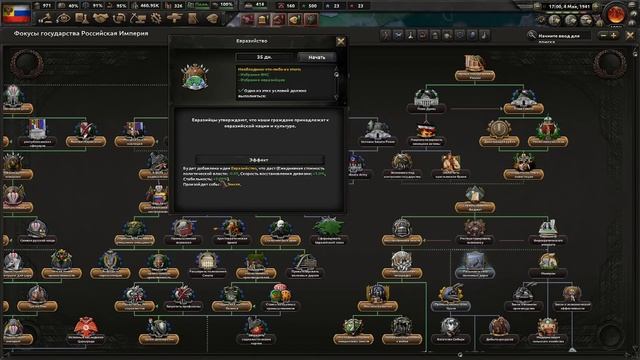
Task: Increase game speed next to date
Action: [596, 6]
